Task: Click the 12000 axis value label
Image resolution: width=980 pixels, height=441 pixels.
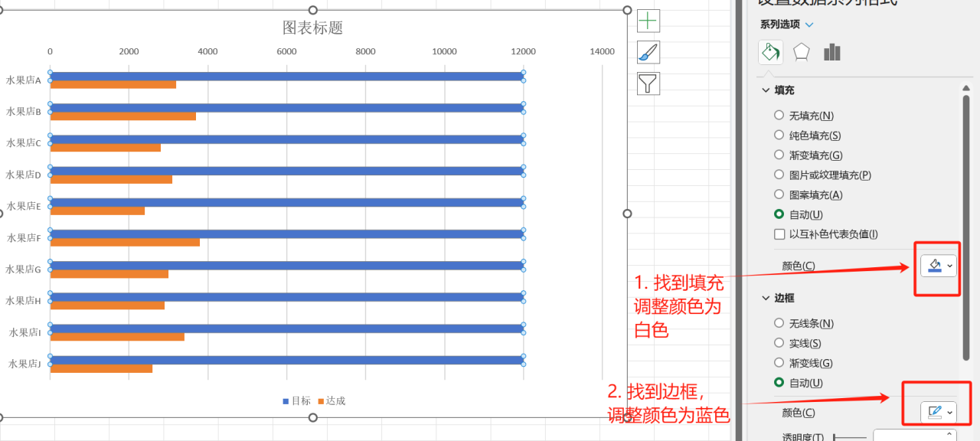Action: coord(524,51)
